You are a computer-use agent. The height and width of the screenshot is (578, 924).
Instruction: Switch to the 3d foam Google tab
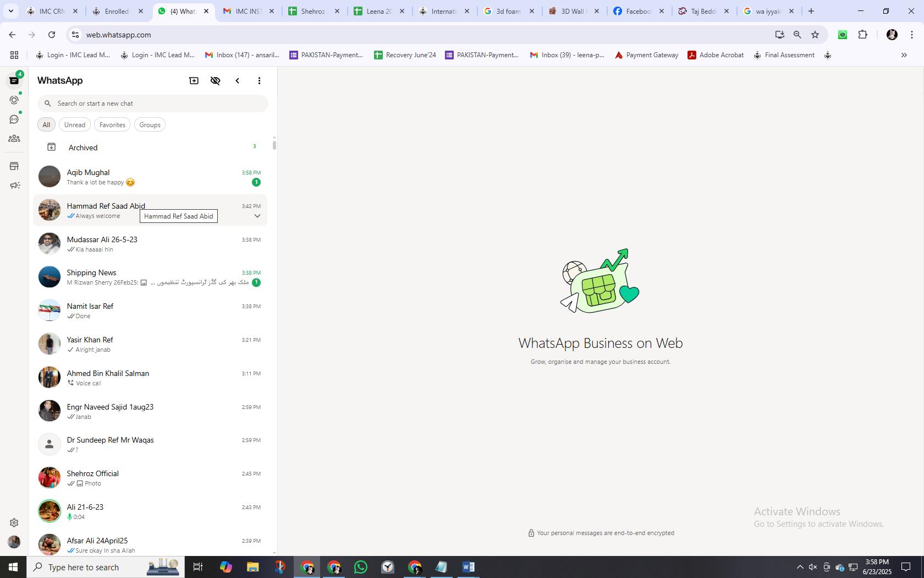click(x=508, y=11)
